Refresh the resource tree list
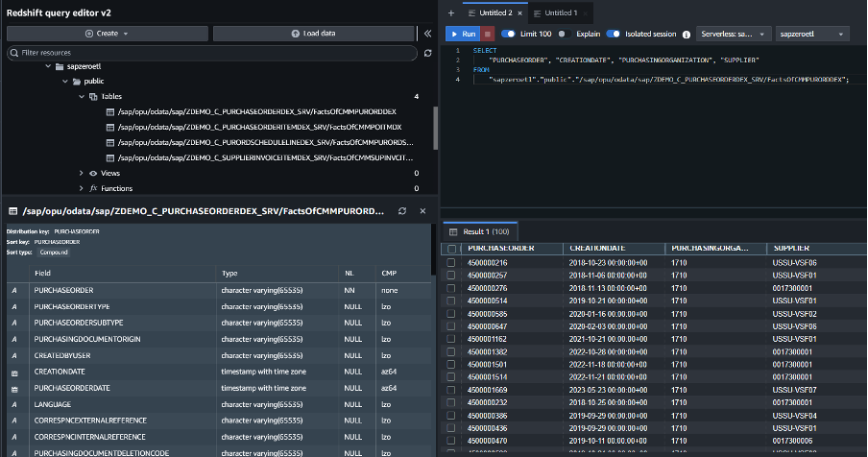Viewport: 868px width, 457px height. 427,54
